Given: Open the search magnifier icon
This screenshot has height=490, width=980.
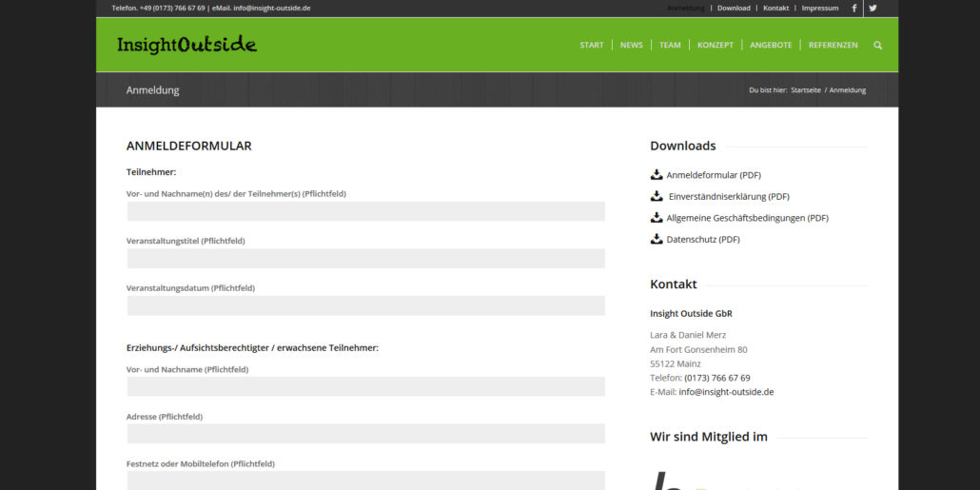Looking at the screenshot, I should point(877,45).
